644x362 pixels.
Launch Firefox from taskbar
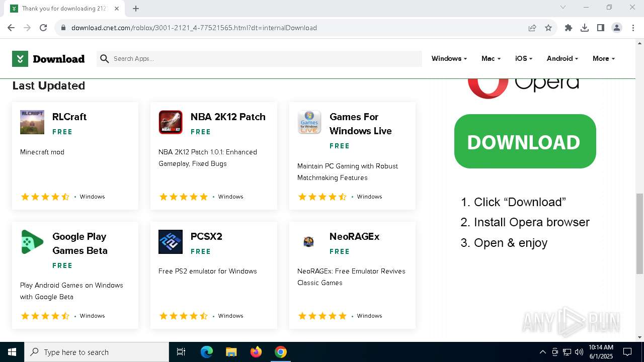tap(256, 352)
